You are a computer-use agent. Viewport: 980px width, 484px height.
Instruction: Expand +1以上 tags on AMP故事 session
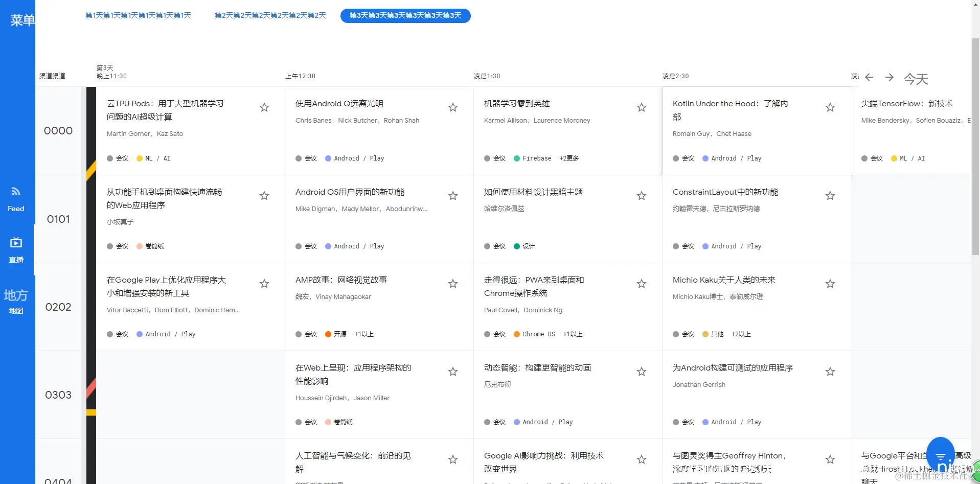point(363,334)
